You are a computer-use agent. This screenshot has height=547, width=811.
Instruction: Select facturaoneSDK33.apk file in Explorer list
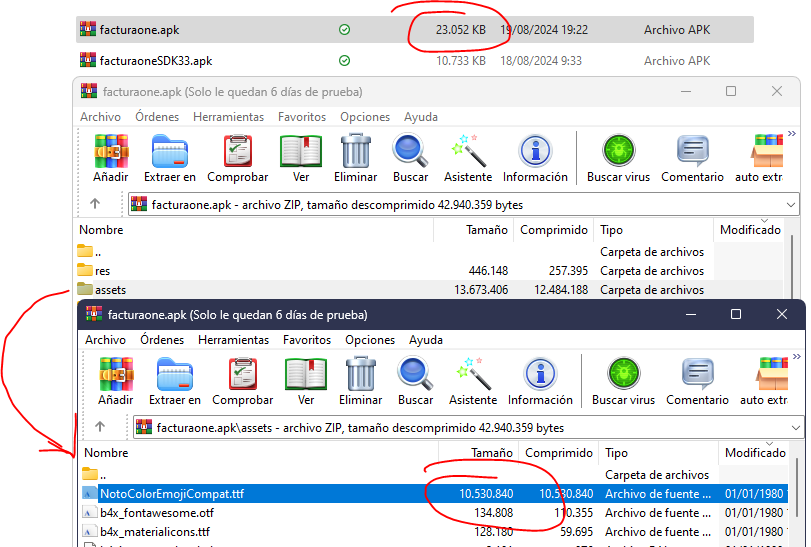[x=415, y=60]
